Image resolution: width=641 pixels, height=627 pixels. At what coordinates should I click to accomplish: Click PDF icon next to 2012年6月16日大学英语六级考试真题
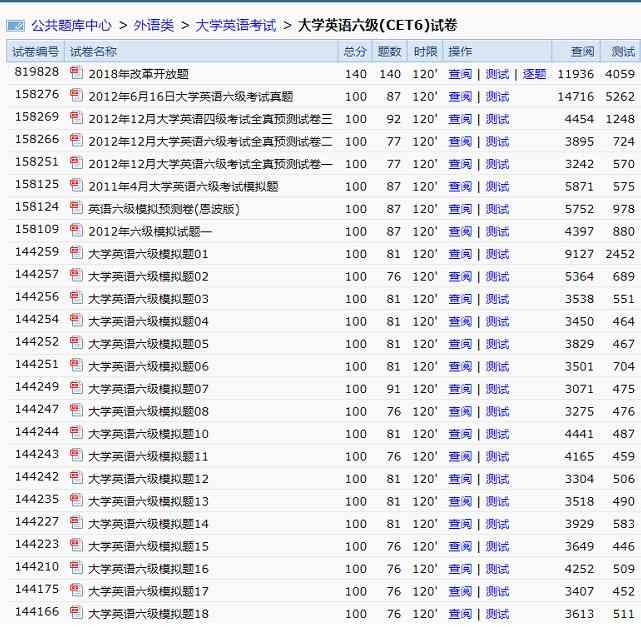pyautogui.click(x=76, y=96)
